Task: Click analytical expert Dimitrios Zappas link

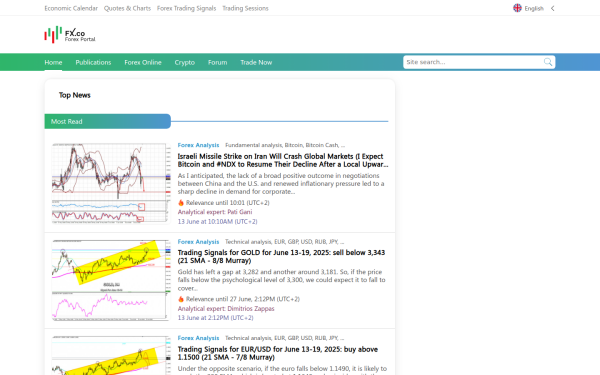Action: tap(226, 308)
